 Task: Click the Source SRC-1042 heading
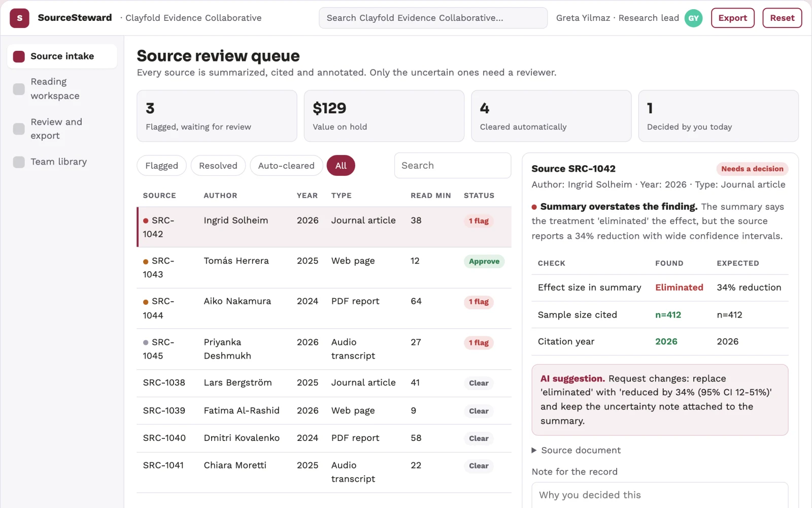point(573,169)
